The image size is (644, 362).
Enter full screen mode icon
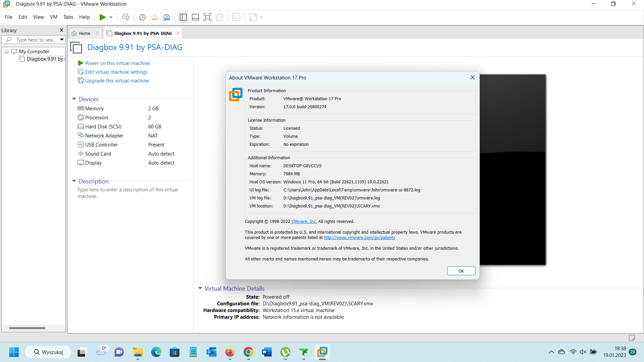tap(207, 17)
